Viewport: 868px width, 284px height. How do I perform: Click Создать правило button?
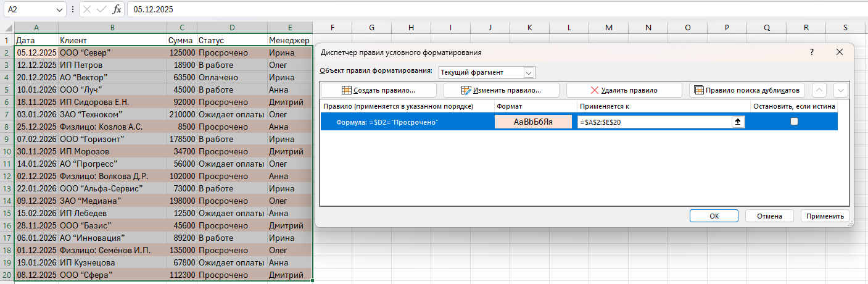(379, 90)
